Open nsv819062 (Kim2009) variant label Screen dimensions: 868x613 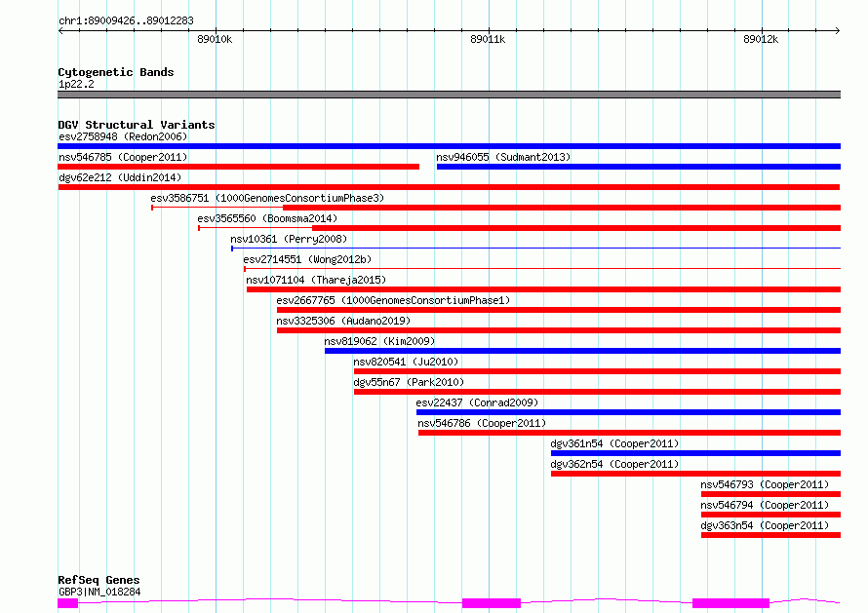[x=379, y=341]
